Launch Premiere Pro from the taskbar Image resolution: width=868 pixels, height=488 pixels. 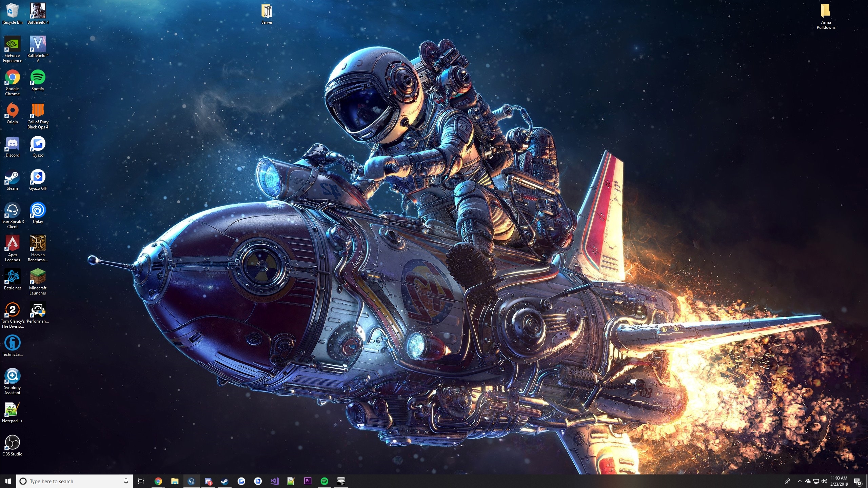click(x=308, y=481)
